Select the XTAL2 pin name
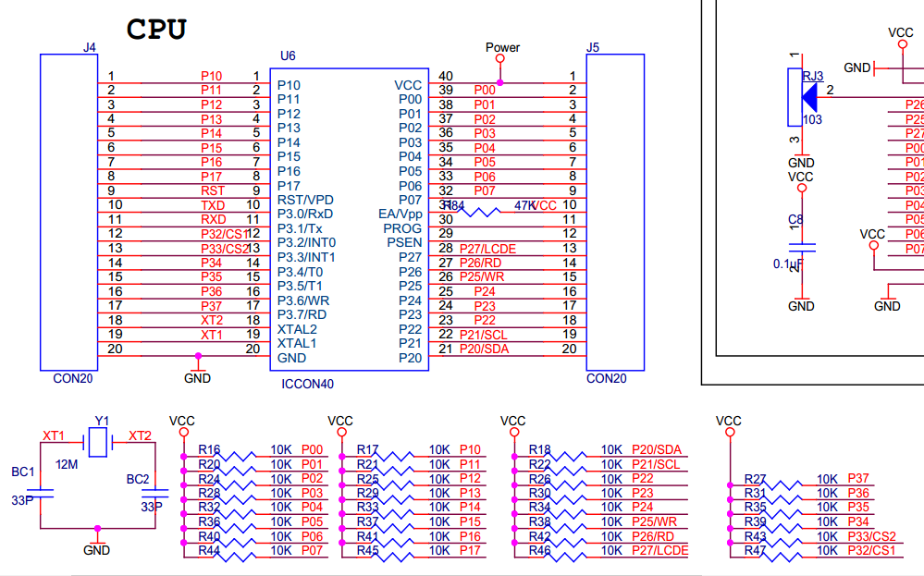 coord(297,329)
